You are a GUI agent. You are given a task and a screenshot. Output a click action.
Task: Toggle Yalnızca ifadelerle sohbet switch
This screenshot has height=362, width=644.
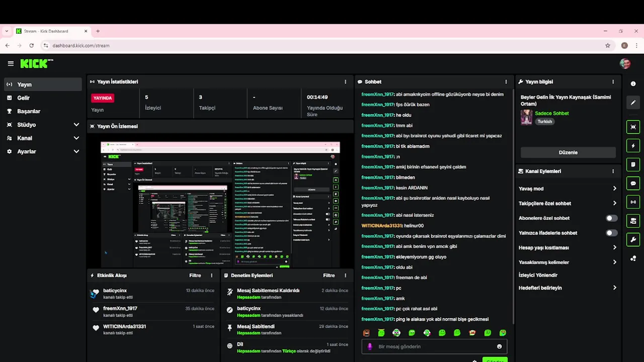pos(611,233)
